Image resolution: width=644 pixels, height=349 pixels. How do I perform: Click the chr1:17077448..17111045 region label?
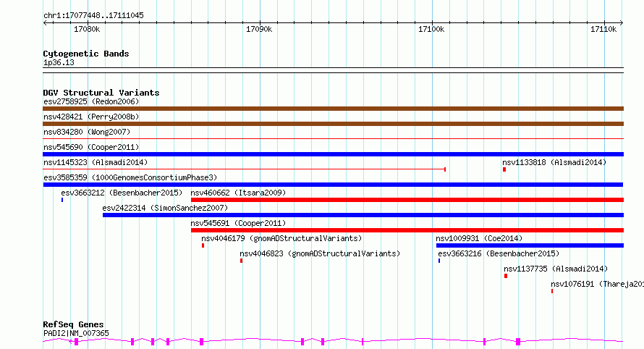93,16
